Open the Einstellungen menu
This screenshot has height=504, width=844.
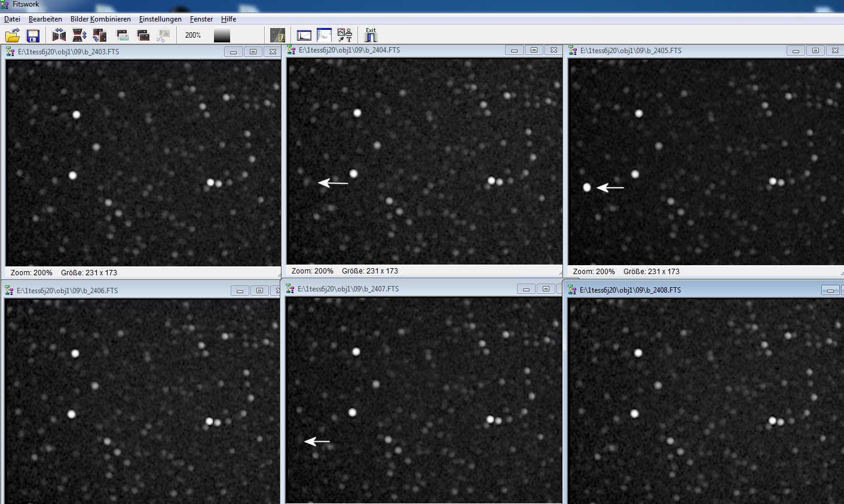(160, 19)
